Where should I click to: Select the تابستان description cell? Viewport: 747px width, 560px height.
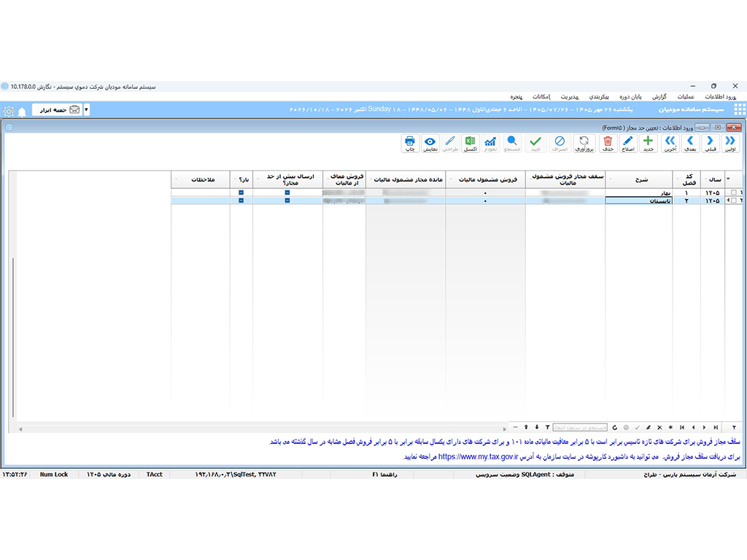tap(638, 201)
